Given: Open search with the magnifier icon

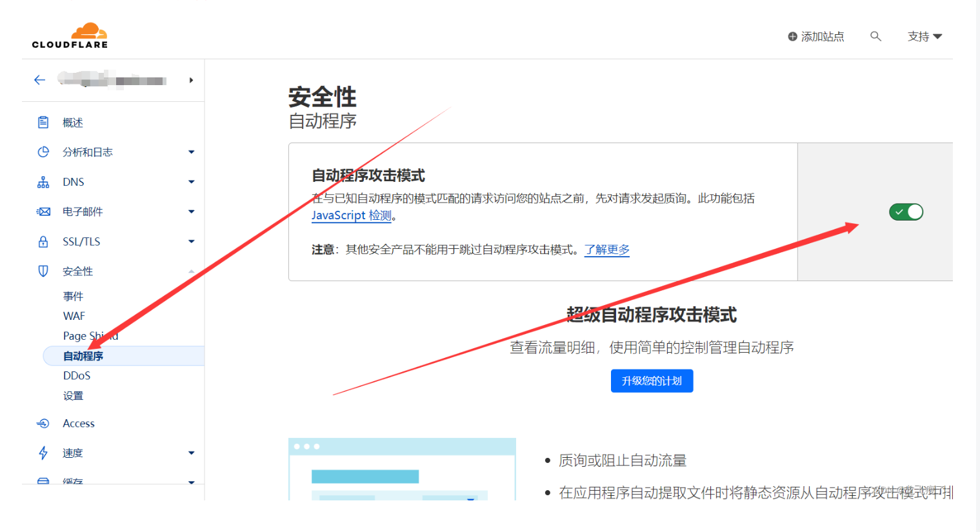Looking at the screenshot, I should 875,36.
